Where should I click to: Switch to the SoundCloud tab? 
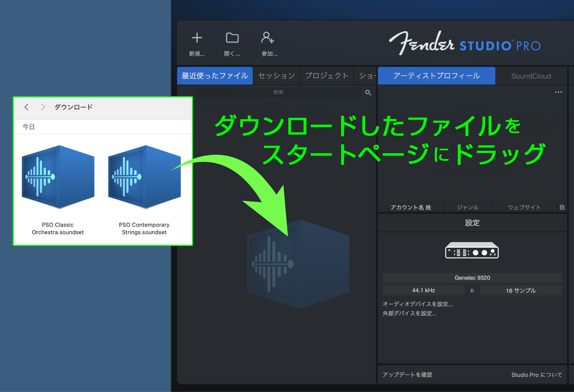pos(531,76)
